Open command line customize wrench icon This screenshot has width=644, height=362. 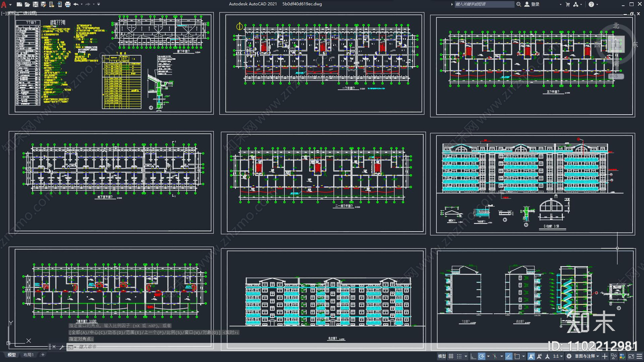tap(62, 347)
